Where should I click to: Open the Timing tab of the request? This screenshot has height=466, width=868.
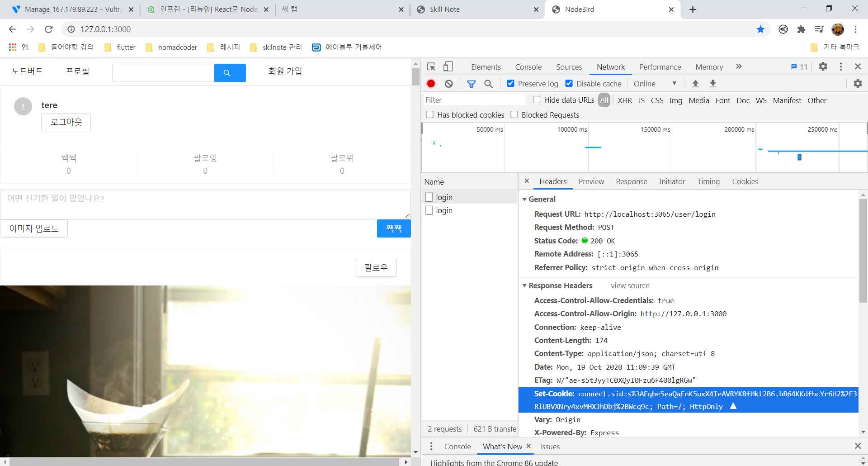coord(708,181)
